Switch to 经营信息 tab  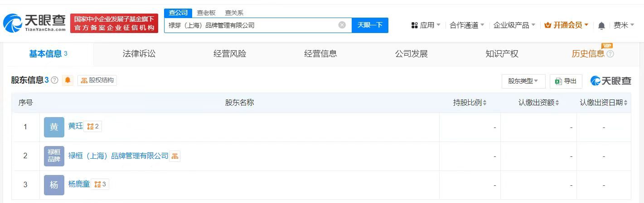tap(320, 54)
